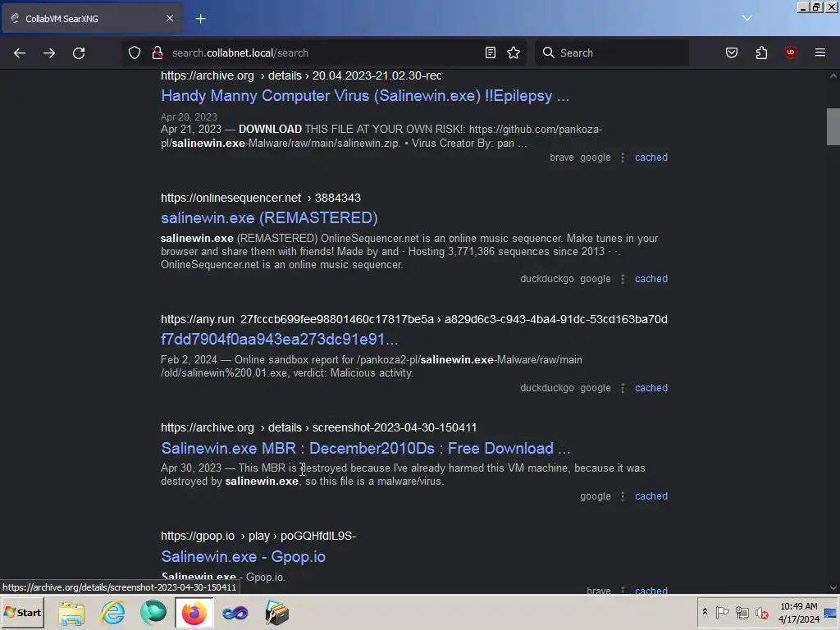Bookmark this page with star icon
Viewport: 840px width, 630px height.
[514, 52]
